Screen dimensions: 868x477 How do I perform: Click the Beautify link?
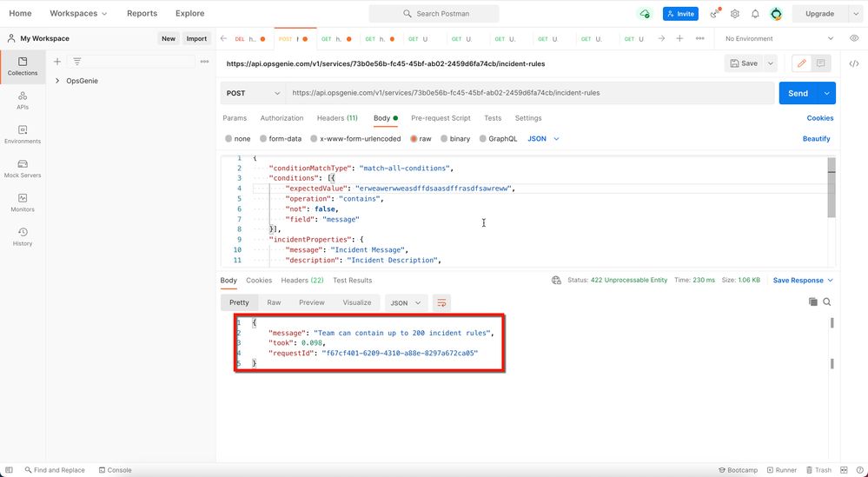pyautogui.click(x=816, y=139)
